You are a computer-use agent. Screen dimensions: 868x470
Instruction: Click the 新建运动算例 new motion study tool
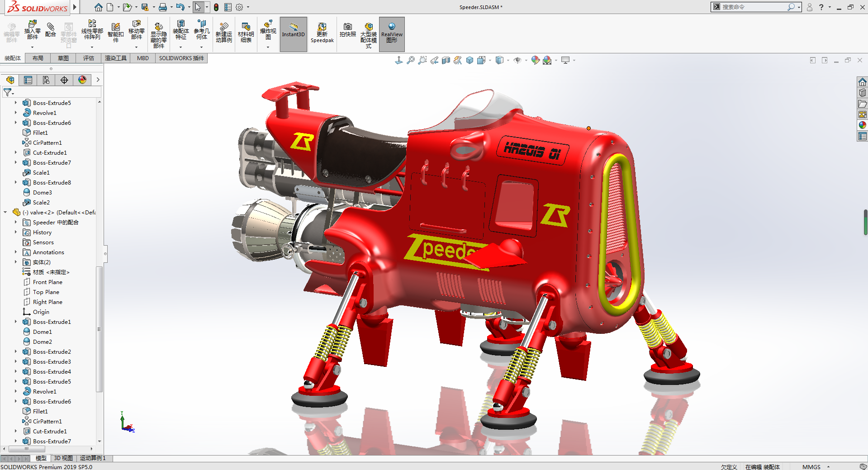tap(224, 33)
